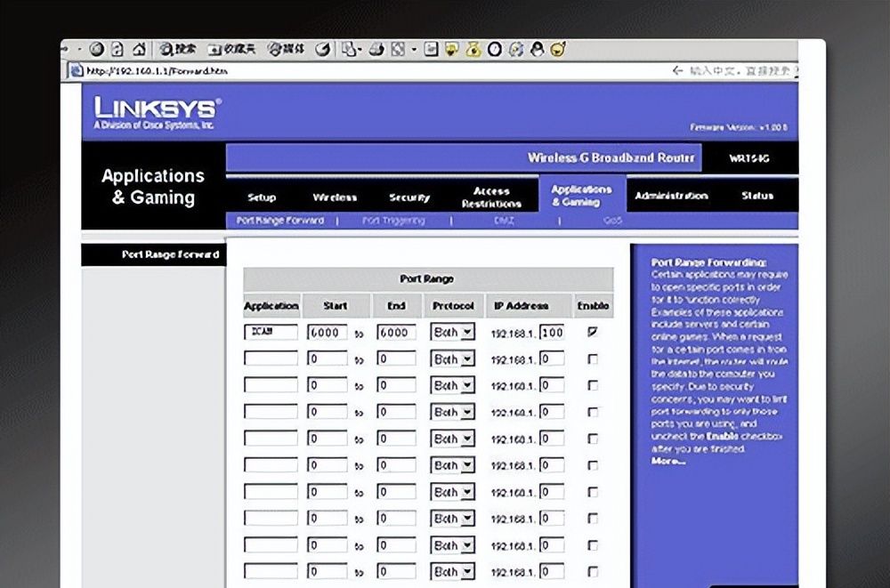Click the More... help link
Image resolution: width=890 pixels, height=588 pixels.
tap(668, 461)
